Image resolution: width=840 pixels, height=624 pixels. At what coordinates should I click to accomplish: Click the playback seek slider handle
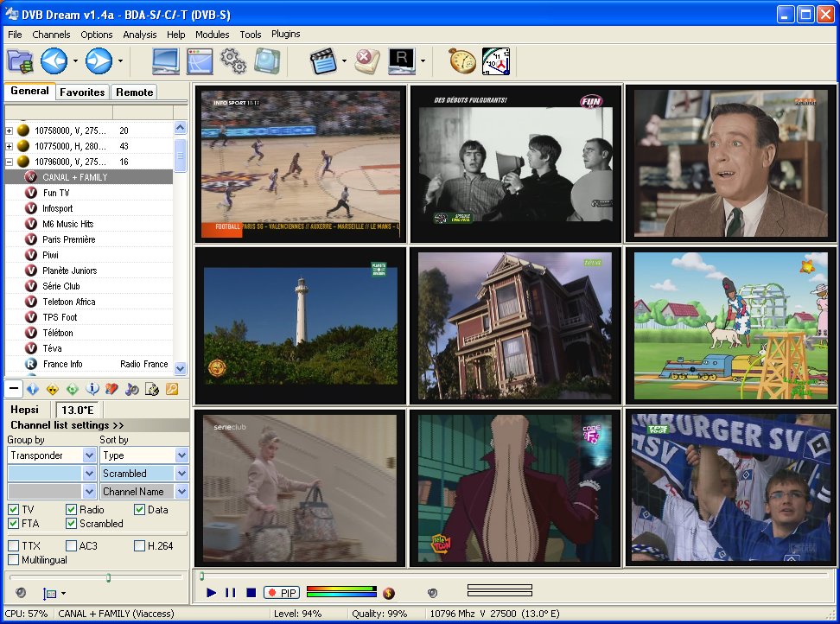pos(201,576)
